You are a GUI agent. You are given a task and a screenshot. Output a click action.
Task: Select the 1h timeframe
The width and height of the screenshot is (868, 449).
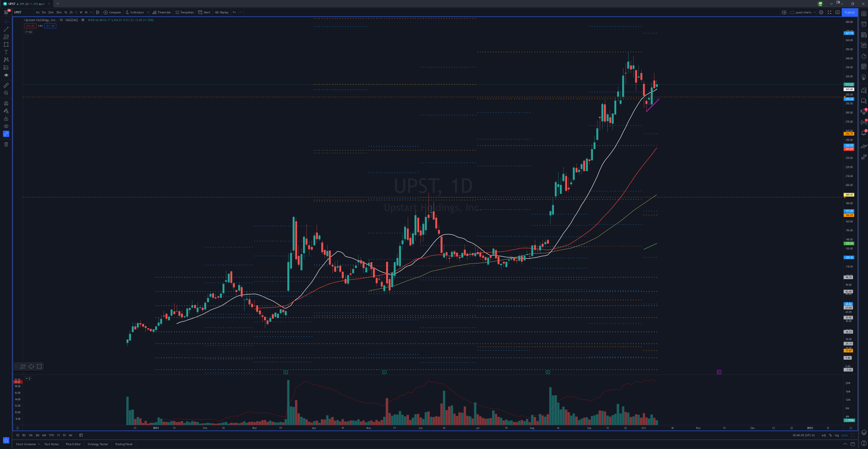pos(66,12)
